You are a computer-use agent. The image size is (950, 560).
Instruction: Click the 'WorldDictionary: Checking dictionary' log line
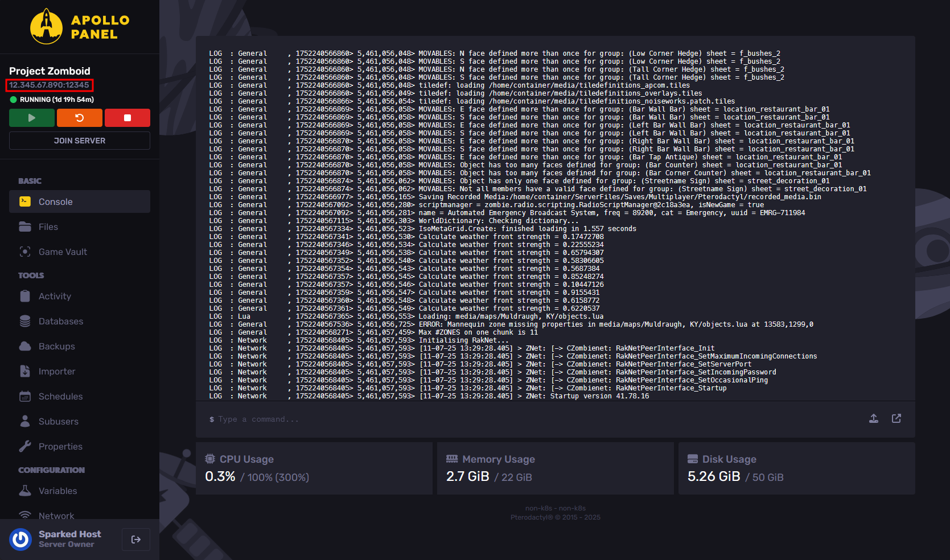(x=394, y=221)
